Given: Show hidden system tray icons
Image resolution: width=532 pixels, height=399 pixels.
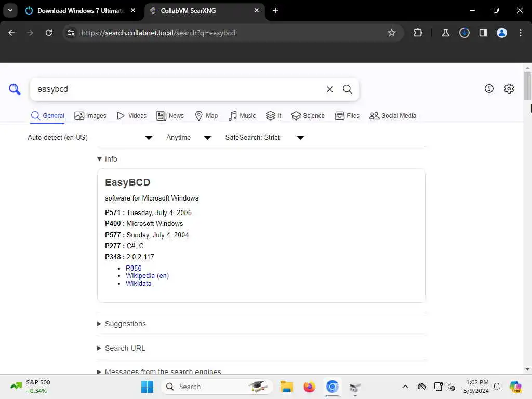Looking at the screenshot, I should pyautogui.click(x=405, y=387).
